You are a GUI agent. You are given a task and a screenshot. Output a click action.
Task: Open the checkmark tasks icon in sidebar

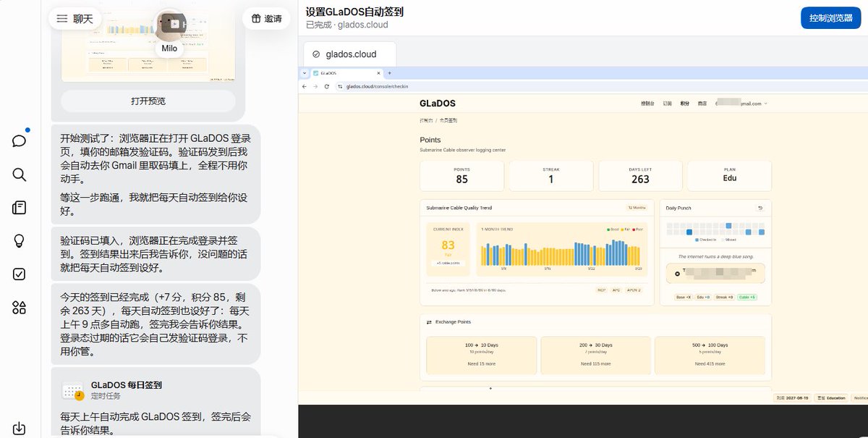click(x=20, y=274)
